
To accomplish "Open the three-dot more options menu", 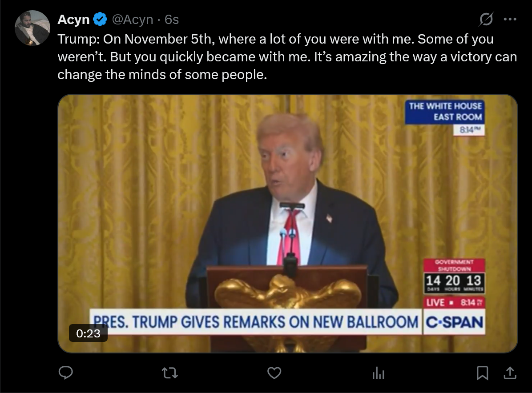I will click(x=510, y=19).
